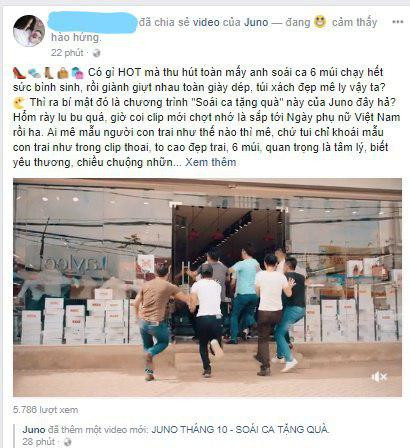Viewport: 410px width, 448px height.
Task: Click the 5.786 lượt xem view count
Action: pos(45,410)
